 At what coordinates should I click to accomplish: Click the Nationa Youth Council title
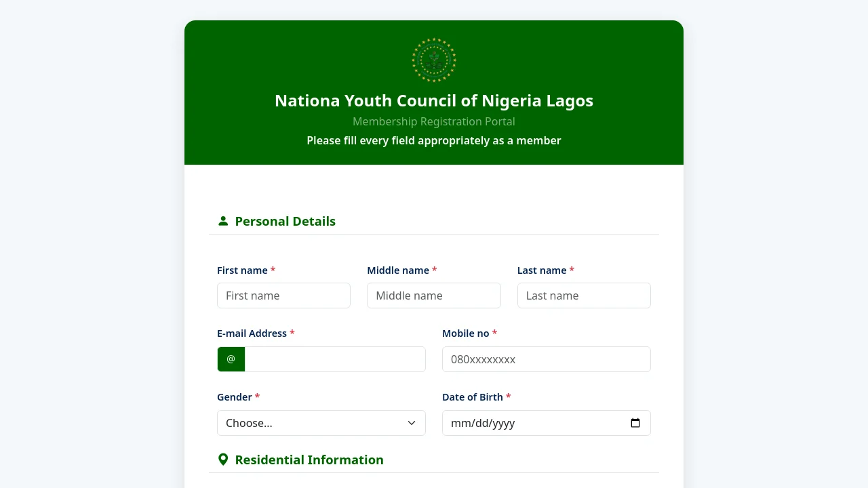(x=434, y=101)
